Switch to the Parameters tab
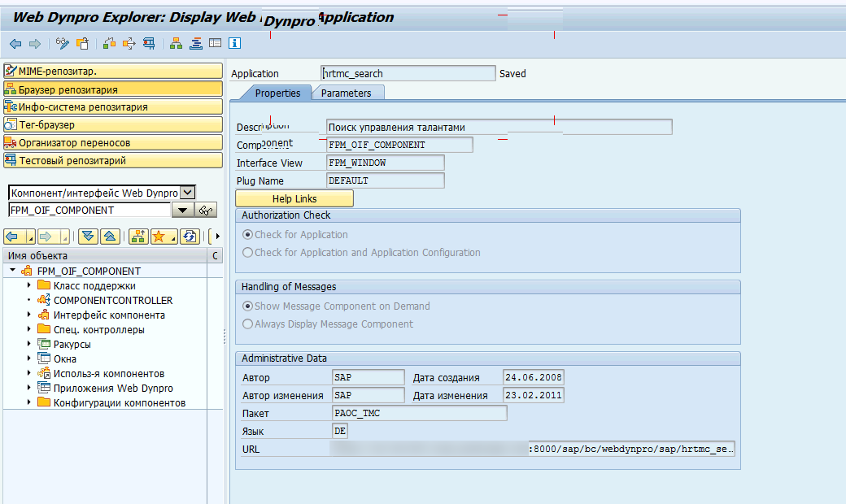This screenshot has width=846, height=504. point(347,93)
